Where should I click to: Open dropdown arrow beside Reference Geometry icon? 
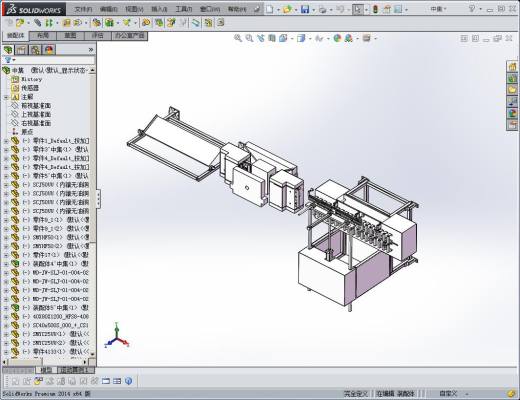point(135,23)
